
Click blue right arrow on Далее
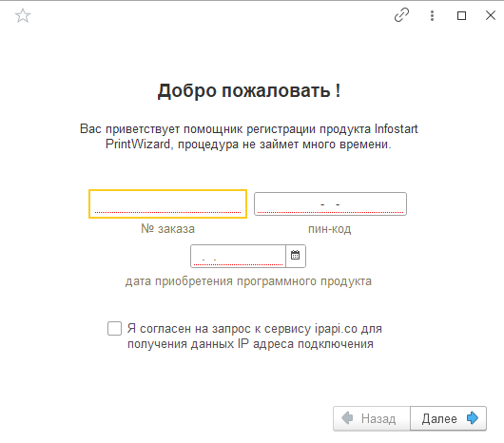click(473, 418)
